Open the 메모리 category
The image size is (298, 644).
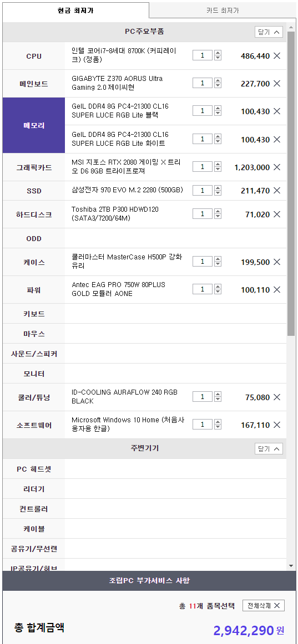pyautogui.click(x=34, y=125)
